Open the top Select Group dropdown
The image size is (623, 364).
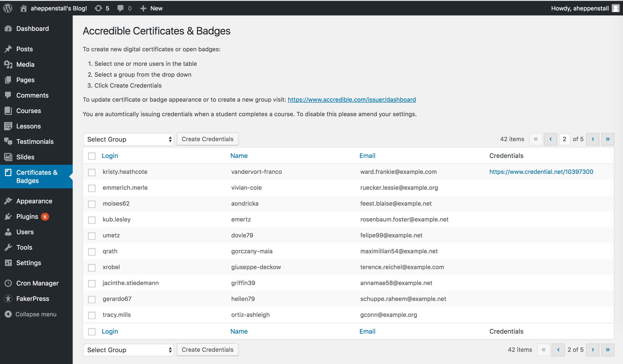point(128,139)
